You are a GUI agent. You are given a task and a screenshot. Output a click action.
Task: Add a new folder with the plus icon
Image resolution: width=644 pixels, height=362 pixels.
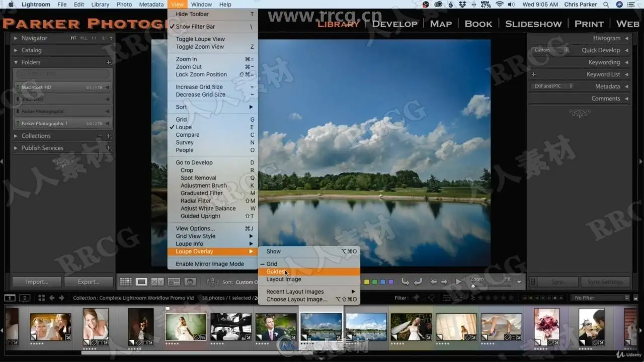point(109,62)
